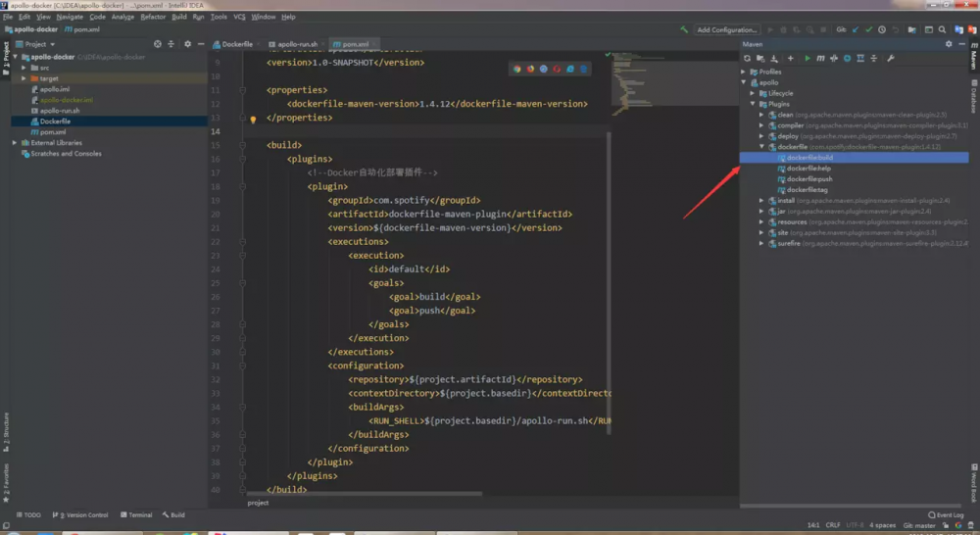The image size is (980, 535).
Task: Click the Execute Maven Goal 'm' icon
Action: 820,59
